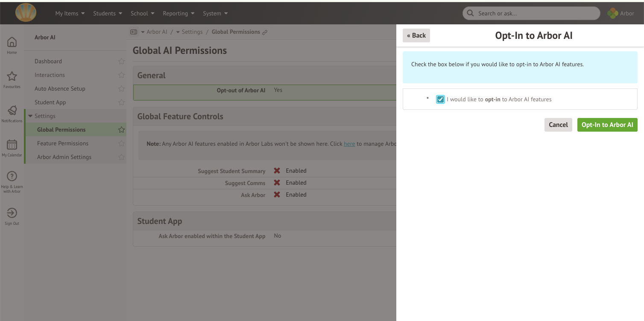Click the green Opt-In to Arbor AI button
The width and height of the screenshot is (644, 321).
coord(607,125)
